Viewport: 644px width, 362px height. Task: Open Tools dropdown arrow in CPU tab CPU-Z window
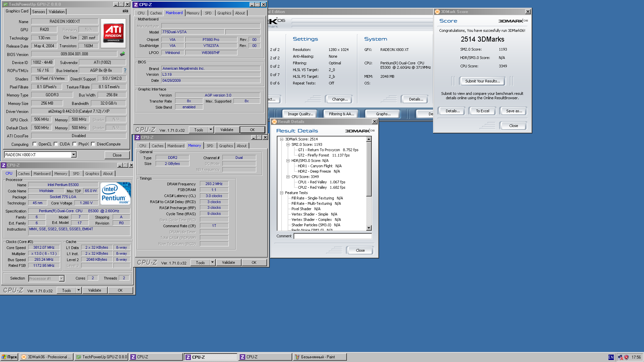click(x=78, y=290)
